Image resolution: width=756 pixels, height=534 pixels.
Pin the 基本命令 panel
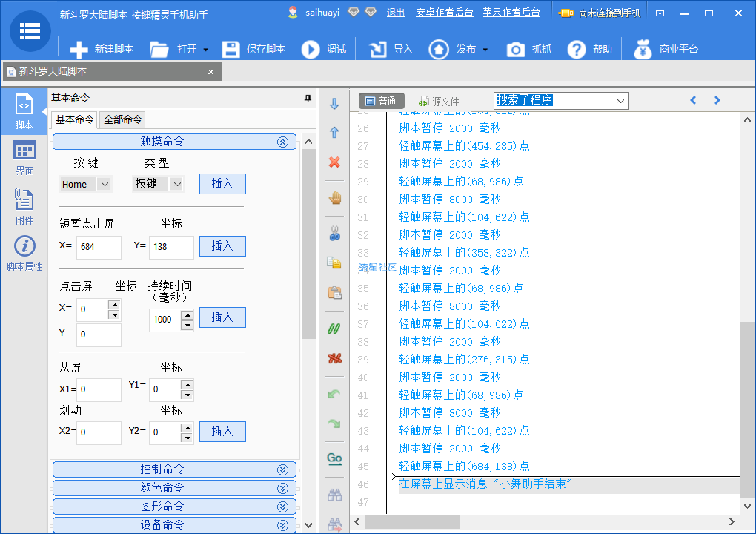coord(308,99)
